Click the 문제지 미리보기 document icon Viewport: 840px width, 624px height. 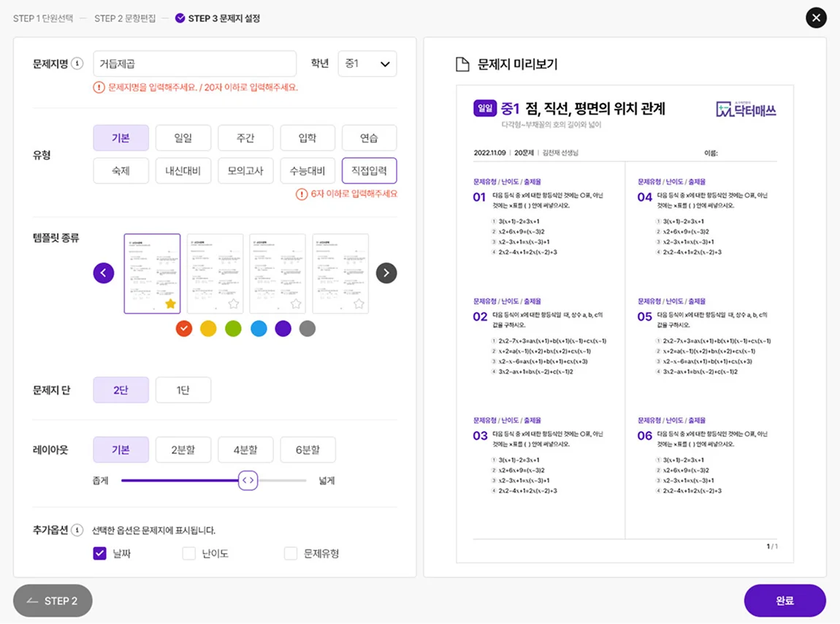tap(461, 65)
